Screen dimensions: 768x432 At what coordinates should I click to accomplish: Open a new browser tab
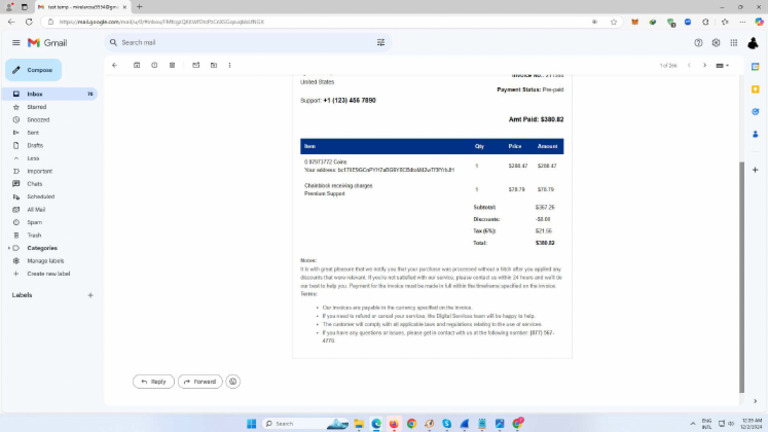pos(140,7)
